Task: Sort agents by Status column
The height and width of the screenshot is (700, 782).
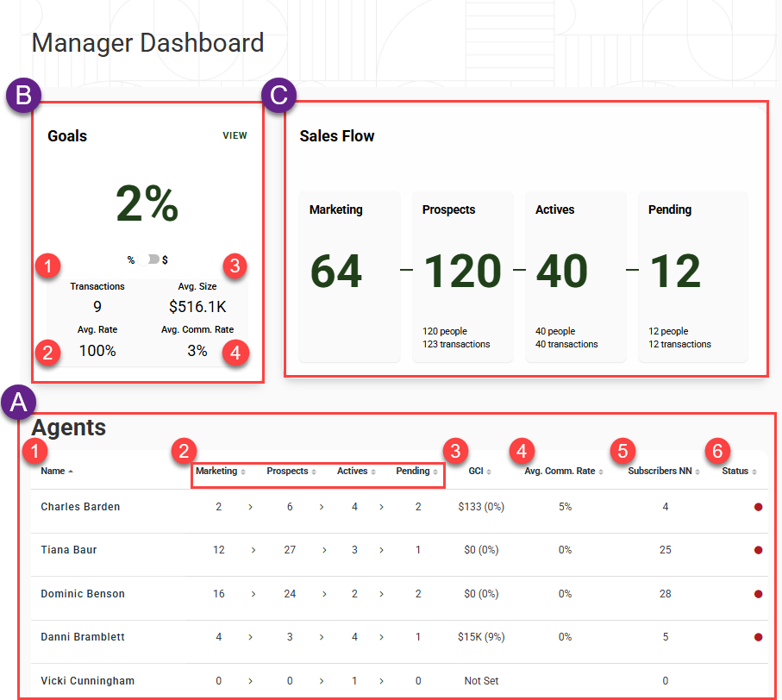Action: point(739,471)
